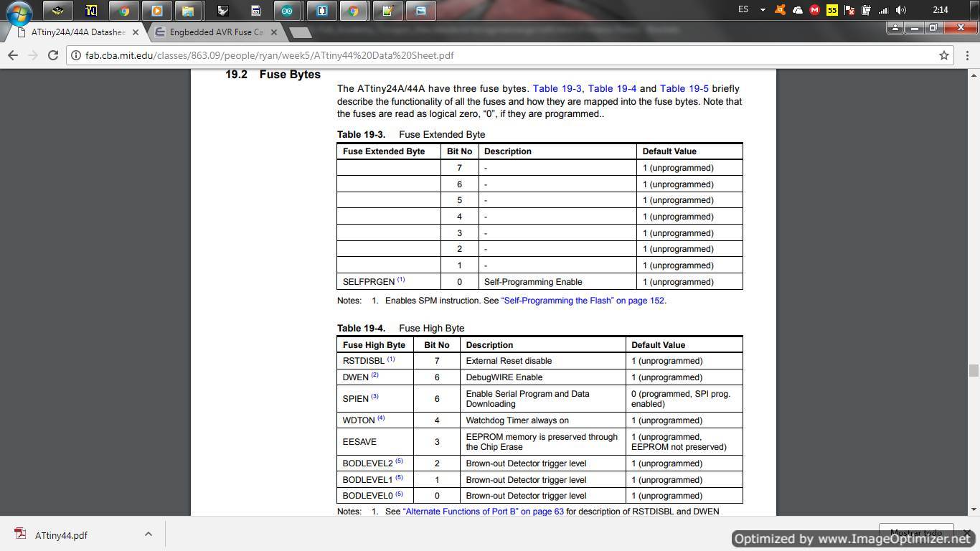This screenshot has width=980, height=551.
Task: Open 'Self-Programming the Flash' on page 152 link
Action: (x=583, y=301)
